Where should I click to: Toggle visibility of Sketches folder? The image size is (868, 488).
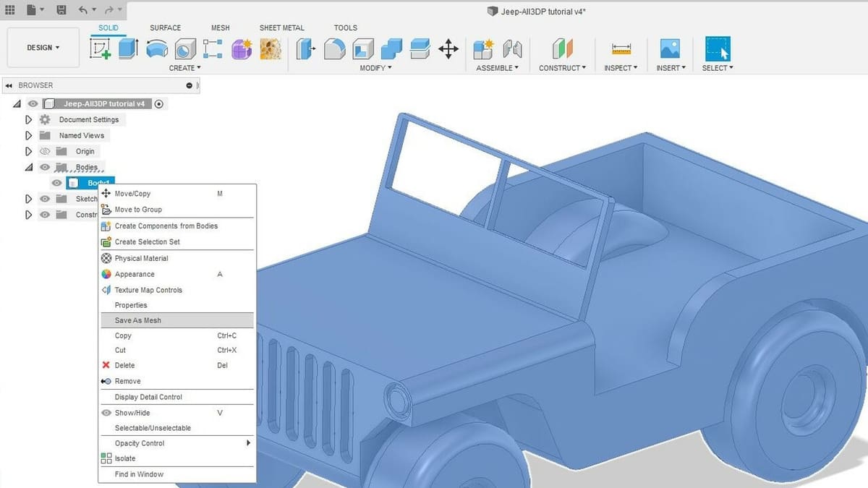coord(45,199)
